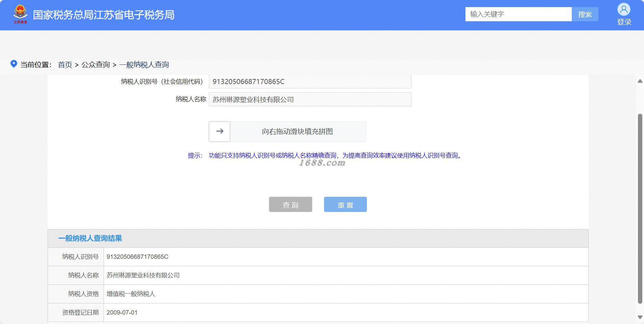Click the 重置 button
This screenshot has height=324, width=644.
tap(345, 205)
